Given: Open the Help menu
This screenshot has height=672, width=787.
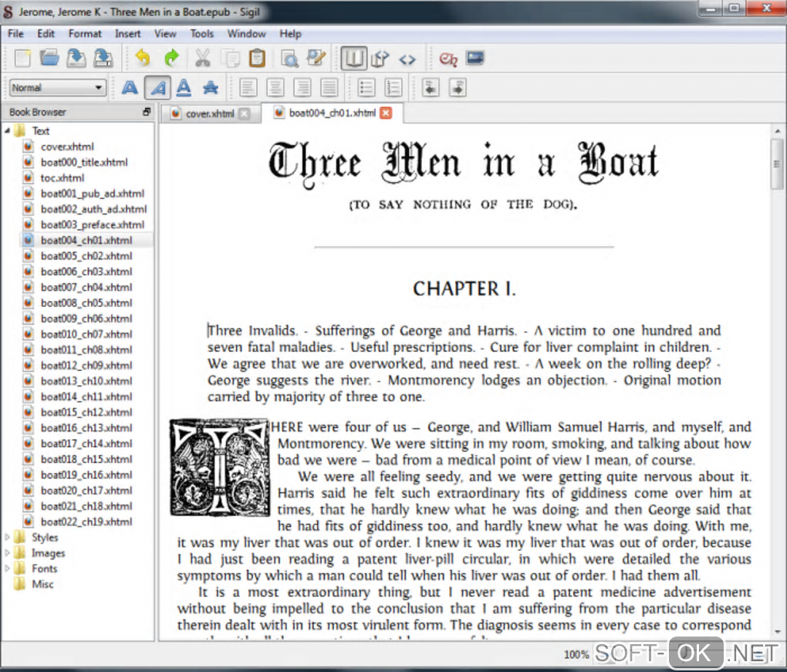Looking at the screenshot, I should pos(290,34).
